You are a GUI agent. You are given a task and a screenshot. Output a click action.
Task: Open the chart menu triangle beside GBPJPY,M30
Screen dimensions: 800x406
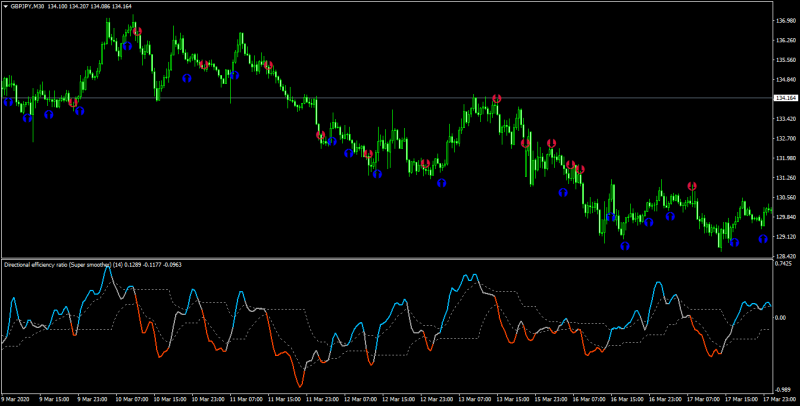[6, 7]
